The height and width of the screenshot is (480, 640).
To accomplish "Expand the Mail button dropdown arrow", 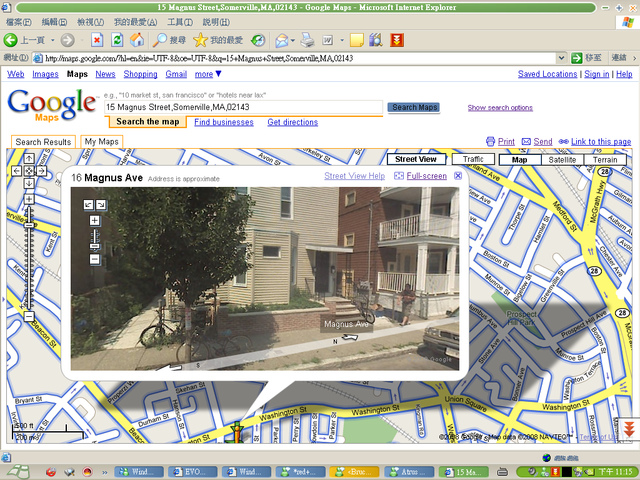I will pos(293,40).
